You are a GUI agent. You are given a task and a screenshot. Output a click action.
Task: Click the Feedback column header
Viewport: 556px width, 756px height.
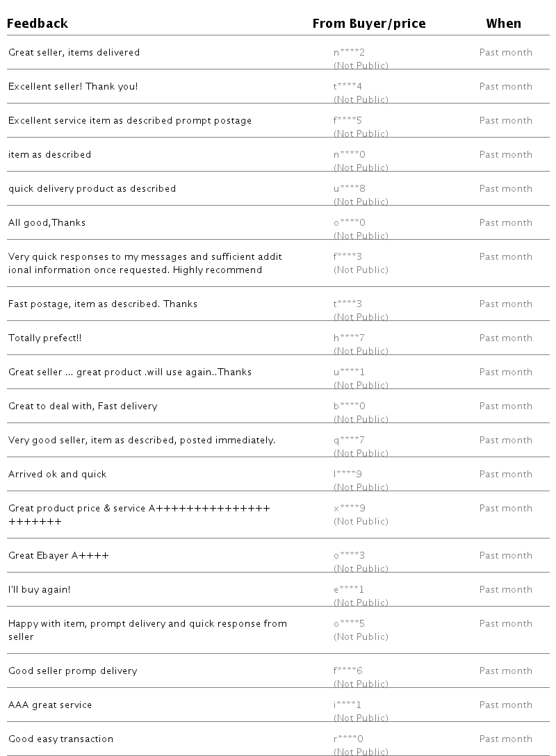(x=38, y=23)
